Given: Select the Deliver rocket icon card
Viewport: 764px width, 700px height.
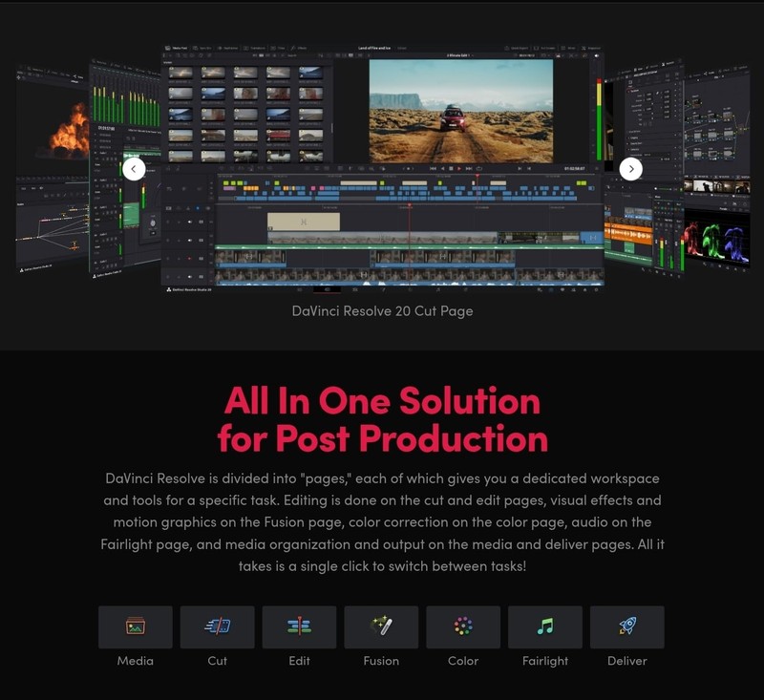Looking at the screenshot, I should [x=627, y=626].
